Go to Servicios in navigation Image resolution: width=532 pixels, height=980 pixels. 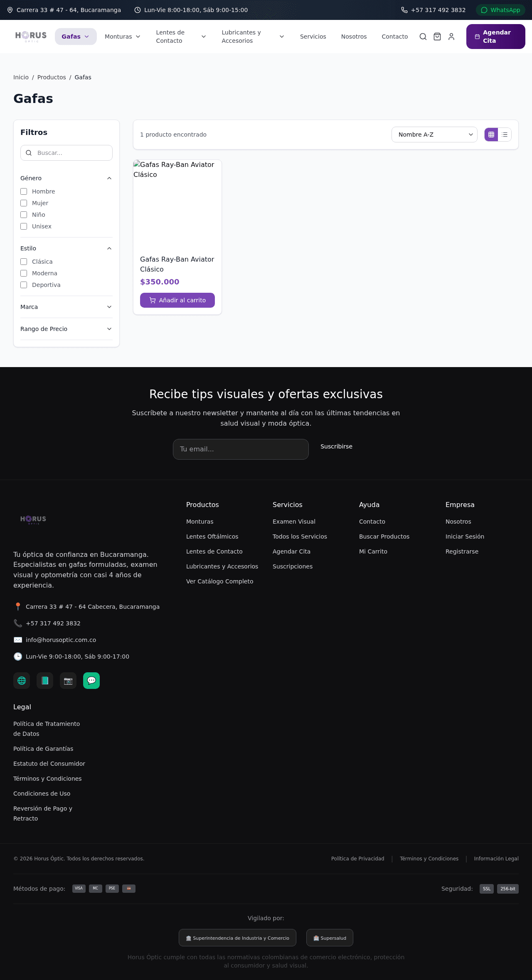click(313, 37)
